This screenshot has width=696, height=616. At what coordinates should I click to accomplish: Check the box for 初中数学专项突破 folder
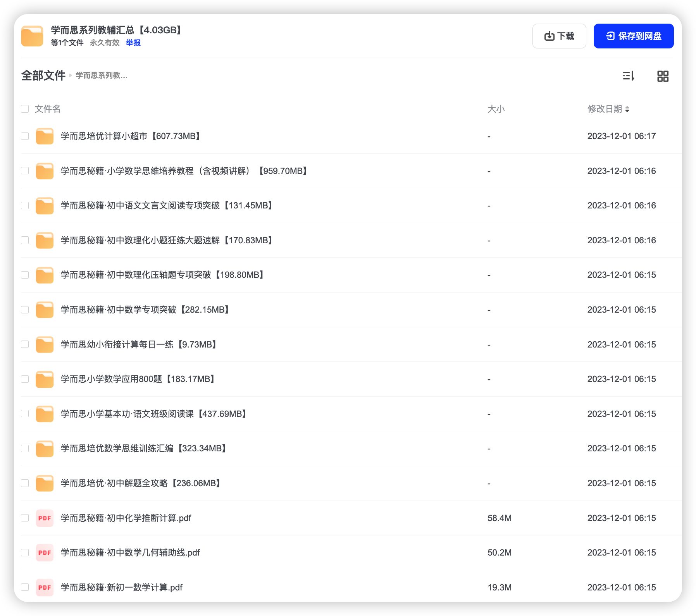coord(25,310)
